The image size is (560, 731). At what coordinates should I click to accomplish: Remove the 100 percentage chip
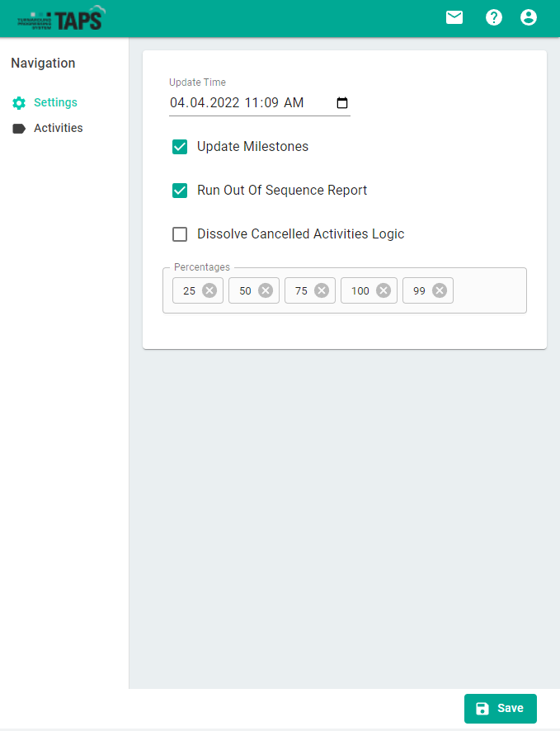384,290
